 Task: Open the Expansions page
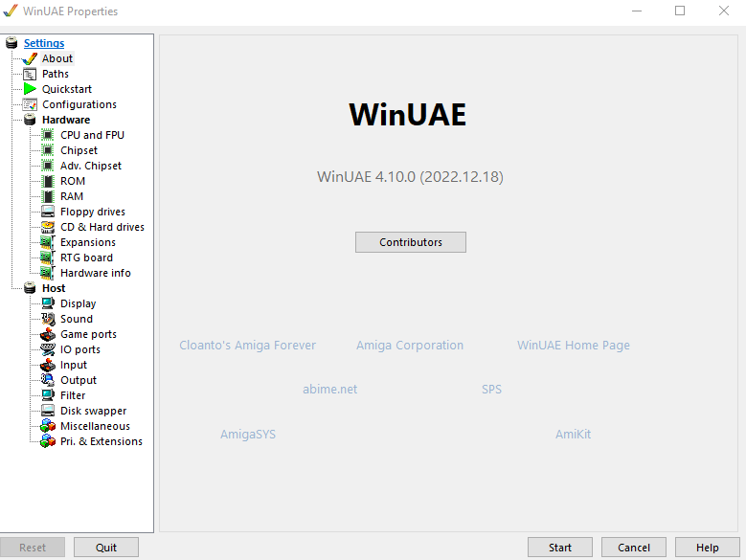(x=87, y=242)
